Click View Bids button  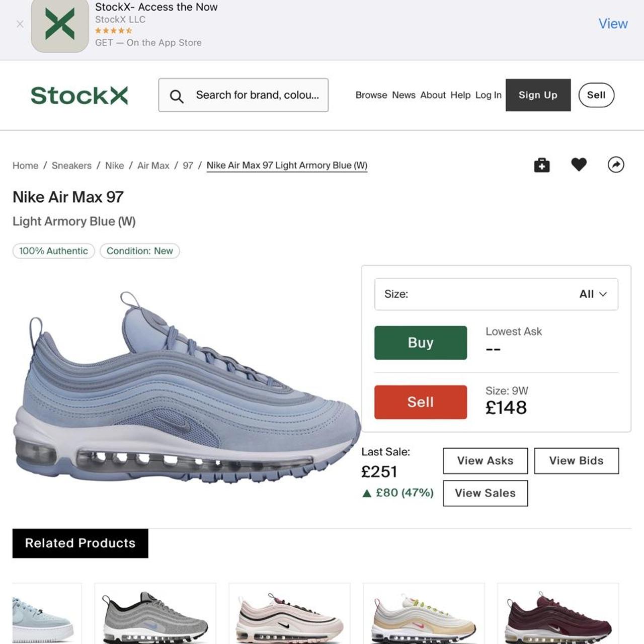click(x=576, y=461)
